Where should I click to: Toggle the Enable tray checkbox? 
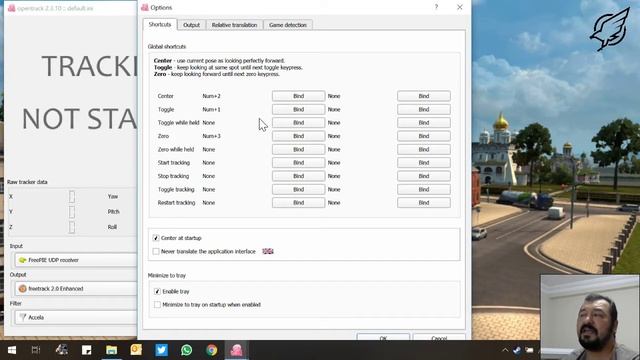[x=157, y=291]
